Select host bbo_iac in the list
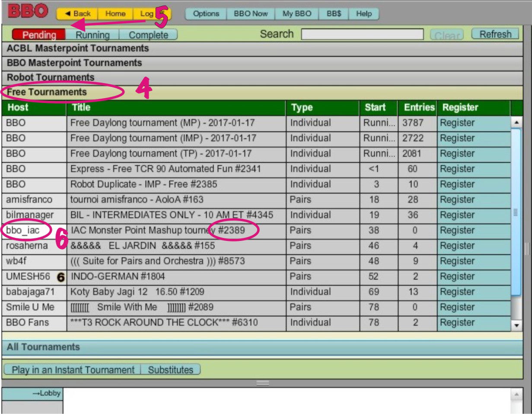The image size is (532, 414). click(x=34, y=231)
